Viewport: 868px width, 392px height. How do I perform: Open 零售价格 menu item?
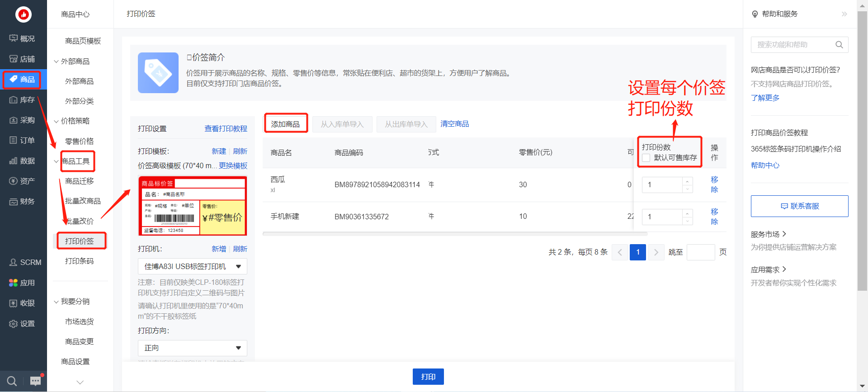point(80,142)
